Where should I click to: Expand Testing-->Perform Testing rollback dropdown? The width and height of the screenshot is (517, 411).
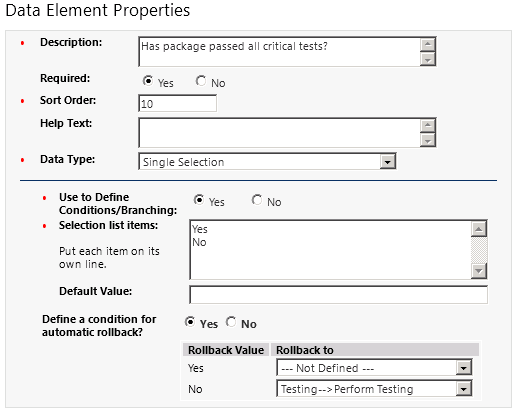click(x=463, y=389)
